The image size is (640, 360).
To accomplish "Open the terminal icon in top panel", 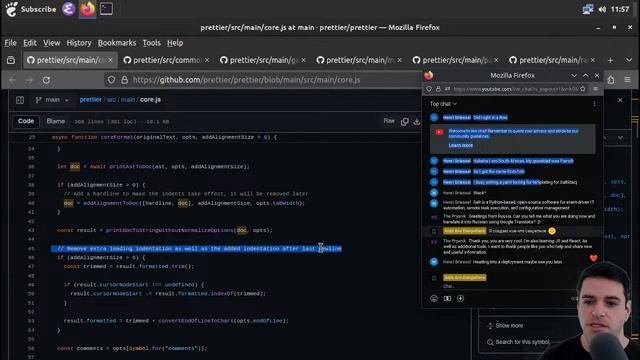I will (x=106, y=9).
